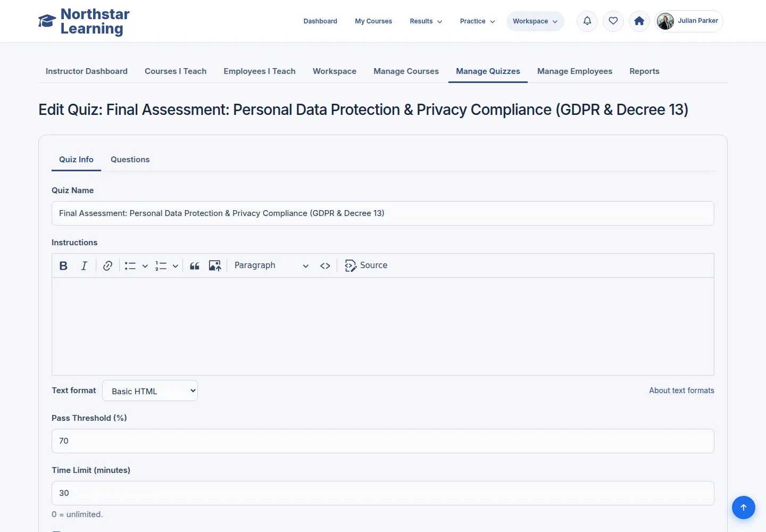Toggle italic formatting in the Instructions editor
The image size is (766, 532).
coord(84,265)
